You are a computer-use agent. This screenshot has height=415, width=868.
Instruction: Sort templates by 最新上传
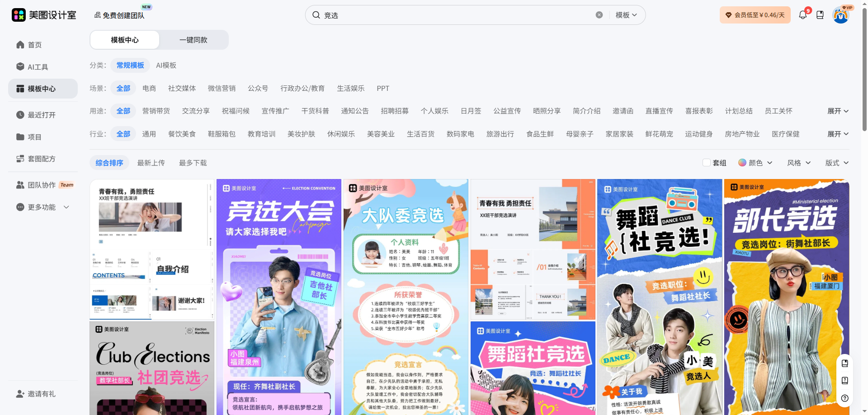click(x=151, y=163)
